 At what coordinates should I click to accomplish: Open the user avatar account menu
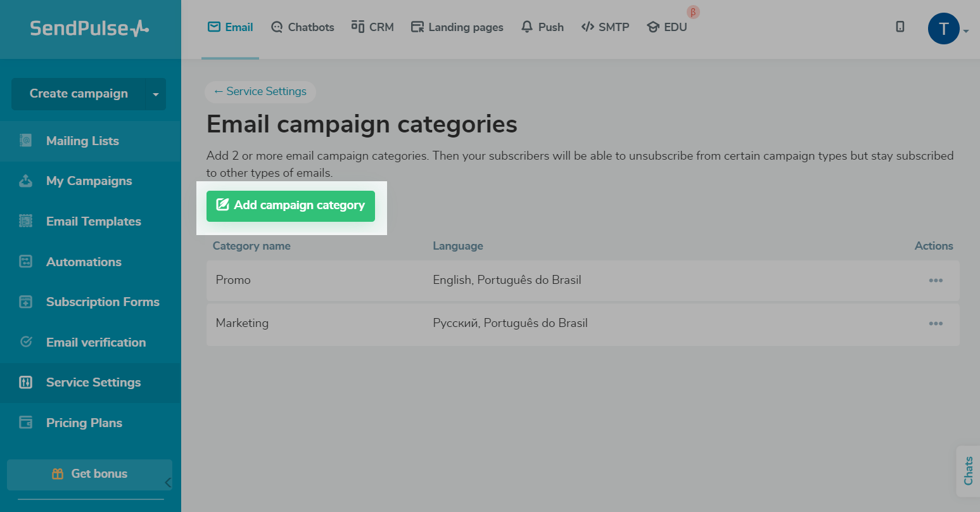pos(944,29)
